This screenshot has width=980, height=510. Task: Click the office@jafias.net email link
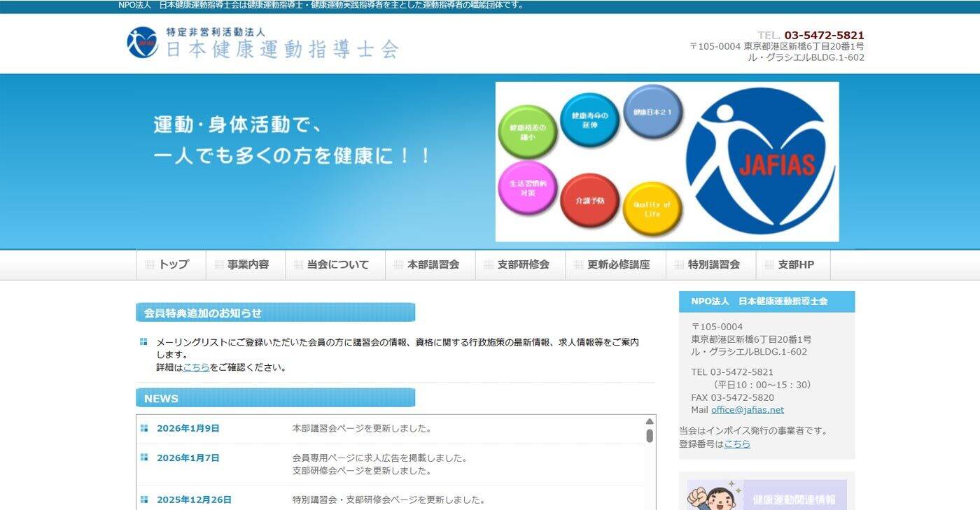pos(747,410)
